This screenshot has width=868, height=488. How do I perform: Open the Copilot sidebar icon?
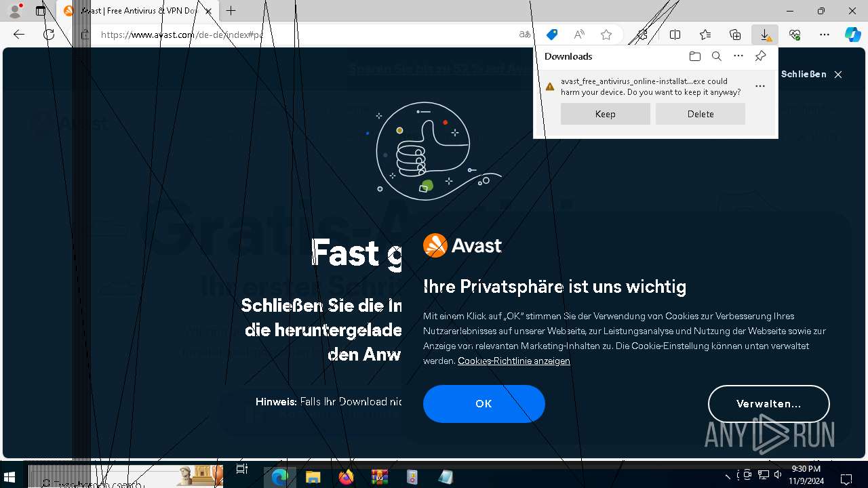[853, 35]
